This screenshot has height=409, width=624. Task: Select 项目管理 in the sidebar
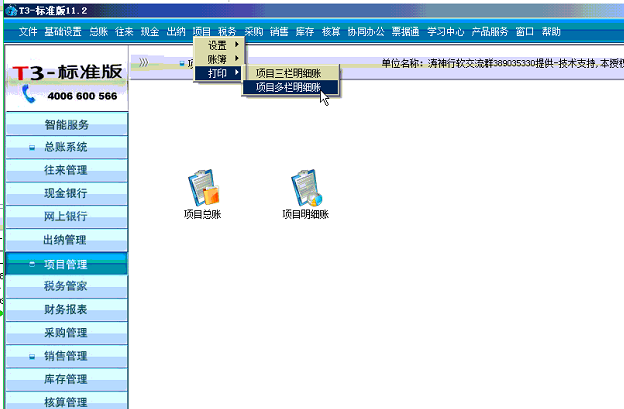(x=66, y=264)
